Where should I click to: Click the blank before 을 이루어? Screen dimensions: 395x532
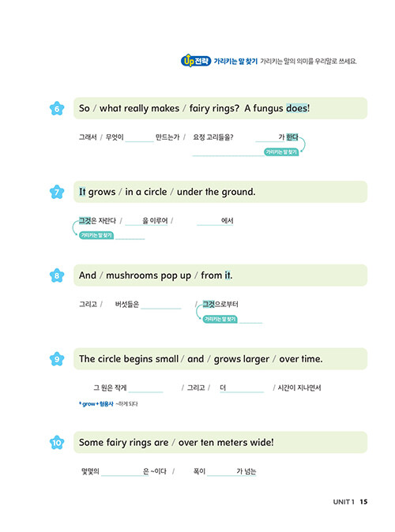[x=134, y=222]
